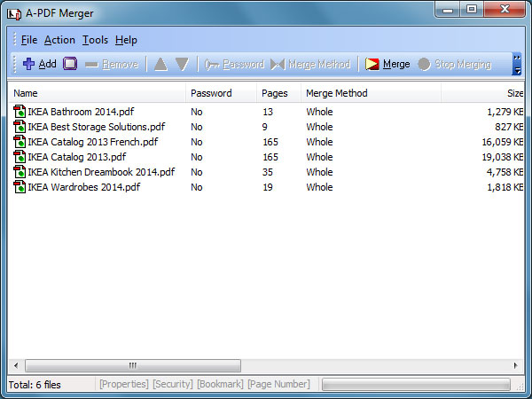
Task: Click the Stop Merging label
Action: pos(463,64)
